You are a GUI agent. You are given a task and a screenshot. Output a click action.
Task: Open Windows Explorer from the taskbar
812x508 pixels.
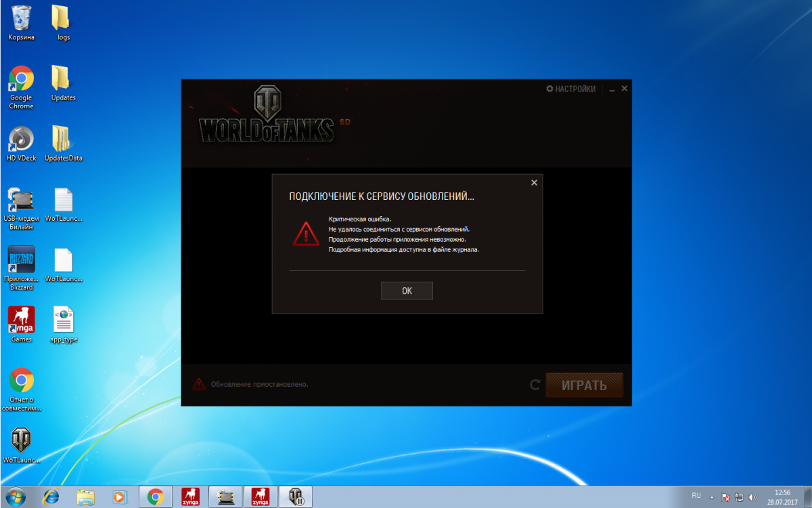pyautogui.click(x=86, y=496)
